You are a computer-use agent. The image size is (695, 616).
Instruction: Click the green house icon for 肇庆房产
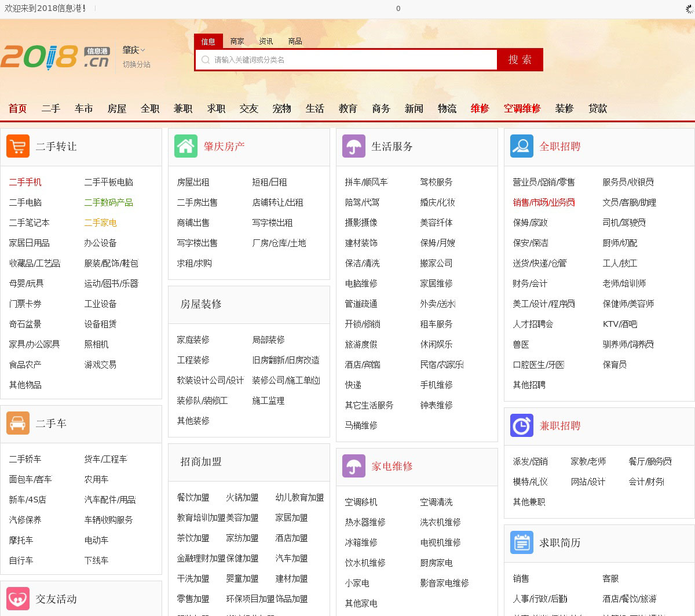(186, 146)
